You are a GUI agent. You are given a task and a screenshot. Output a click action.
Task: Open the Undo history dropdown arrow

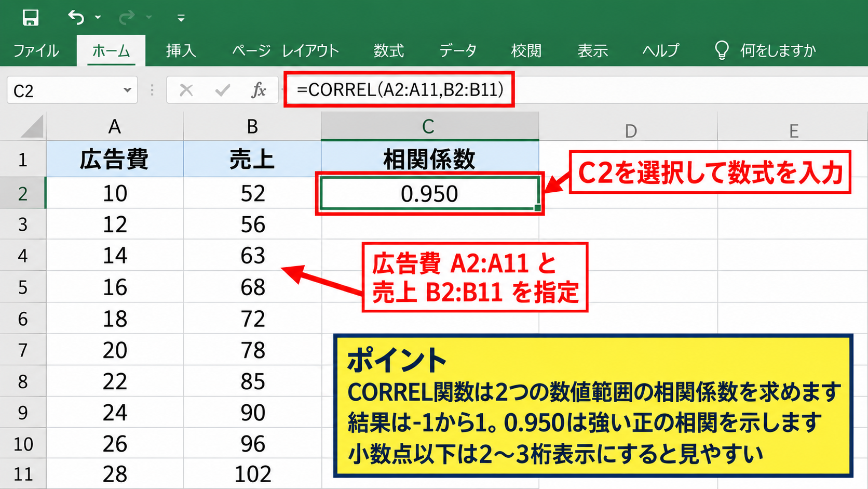(x=98, y=18)
